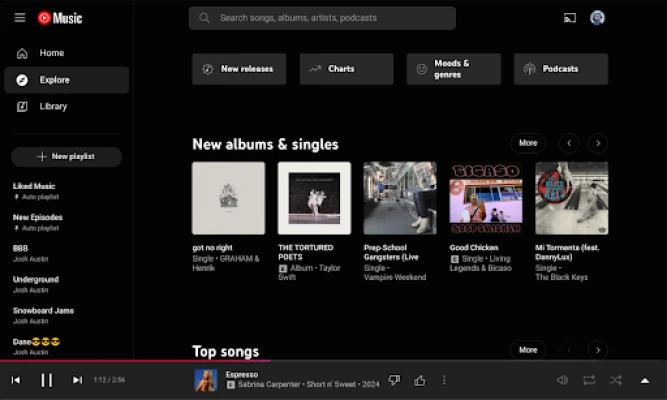
Task: Toggle shuffle playback
Action: click(615, 380)
